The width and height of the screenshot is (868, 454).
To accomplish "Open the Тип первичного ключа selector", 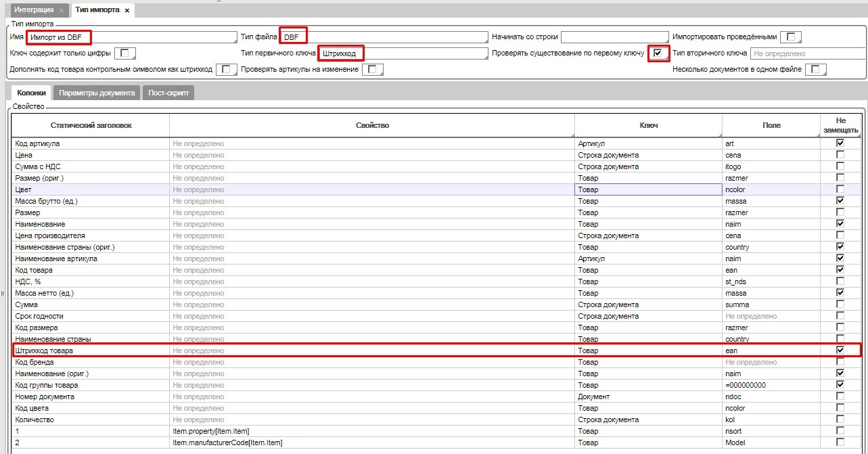I will click(x=403, y=53).
